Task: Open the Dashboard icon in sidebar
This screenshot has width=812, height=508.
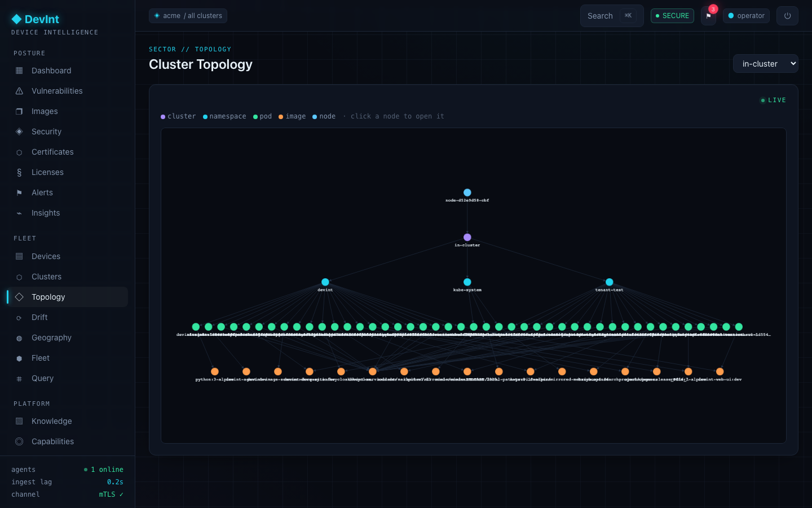Action: (x=19, y=71)
